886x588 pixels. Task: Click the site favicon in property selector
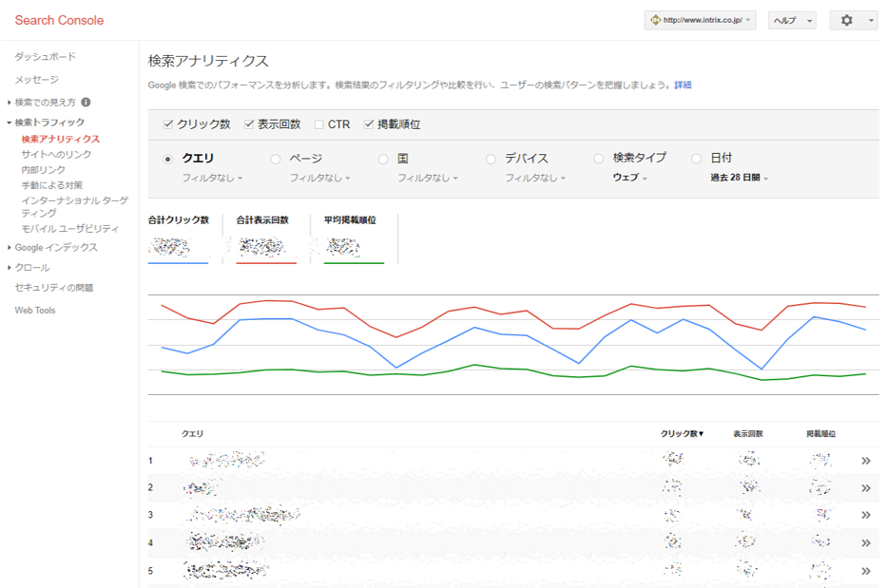tap(655, 20)
